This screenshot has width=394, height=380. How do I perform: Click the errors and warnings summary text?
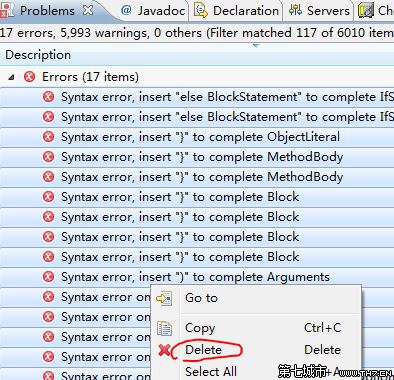point(197,33)
